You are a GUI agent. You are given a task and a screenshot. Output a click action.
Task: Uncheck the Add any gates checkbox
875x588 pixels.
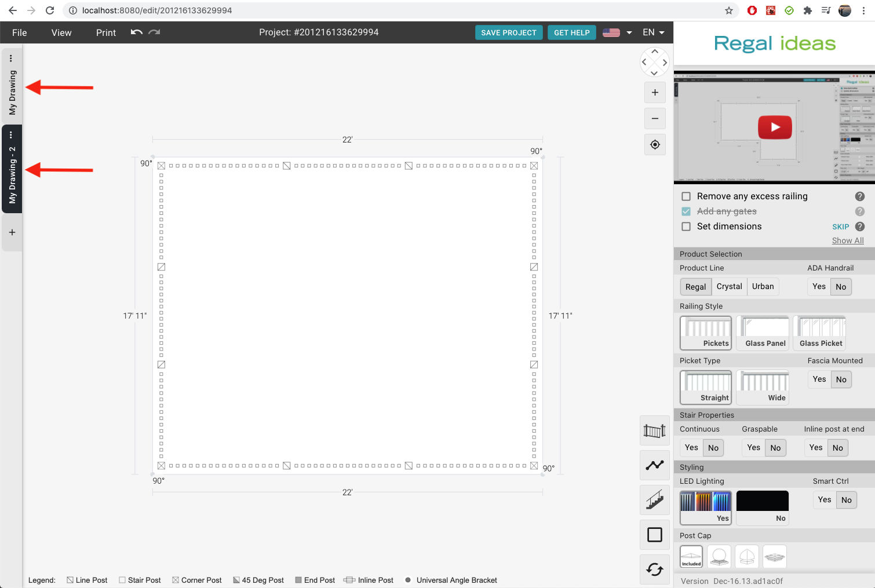[x=686, y=211]
